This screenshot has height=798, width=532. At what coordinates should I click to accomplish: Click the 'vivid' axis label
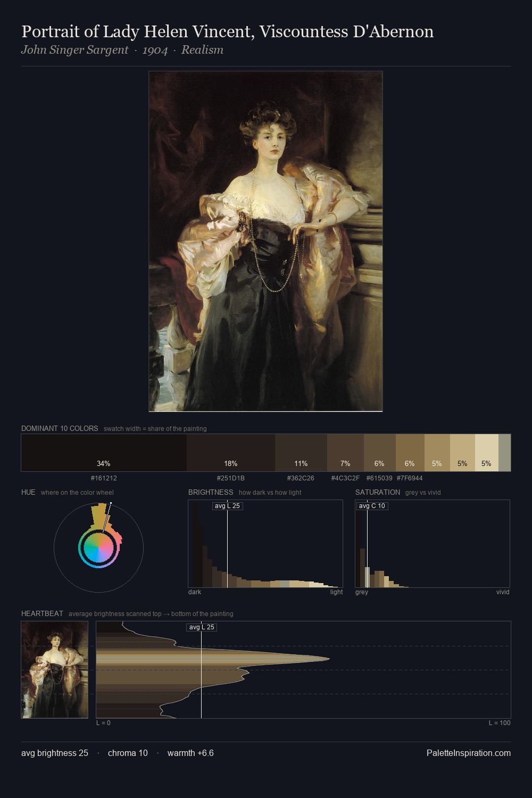pyautogui.click(x=503, y=592)
